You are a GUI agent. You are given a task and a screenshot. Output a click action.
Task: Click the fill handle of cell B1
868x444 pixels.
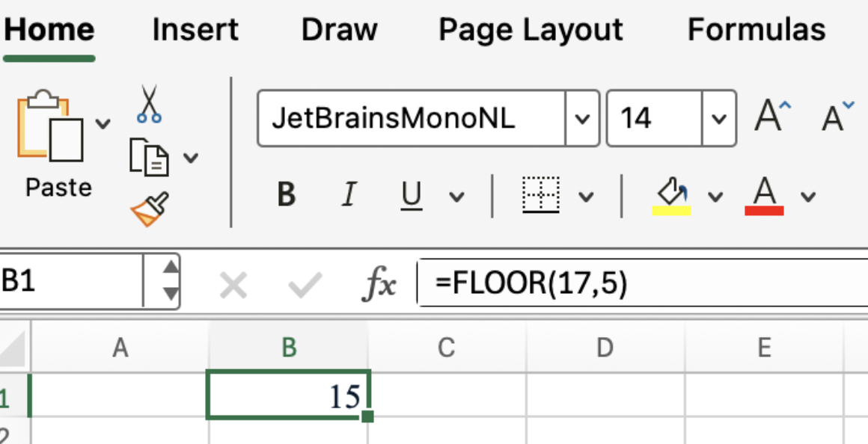coord(367,416)
